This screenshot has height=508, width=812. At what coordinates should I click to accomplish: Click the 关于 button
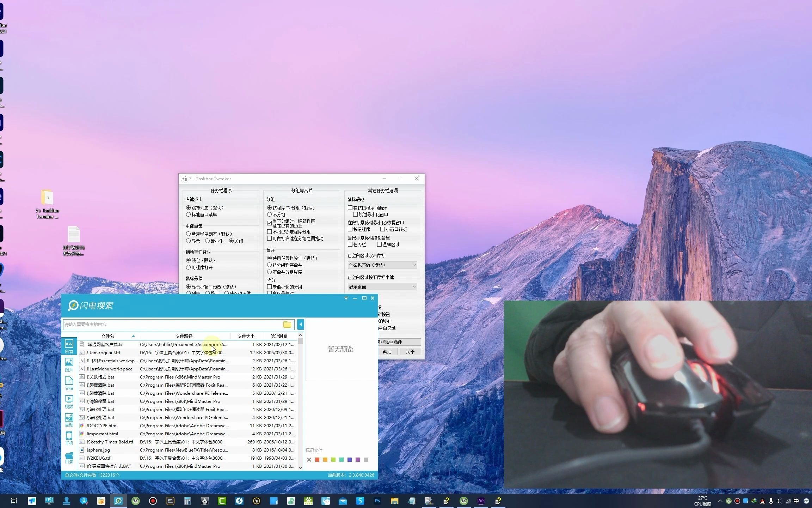410,352
